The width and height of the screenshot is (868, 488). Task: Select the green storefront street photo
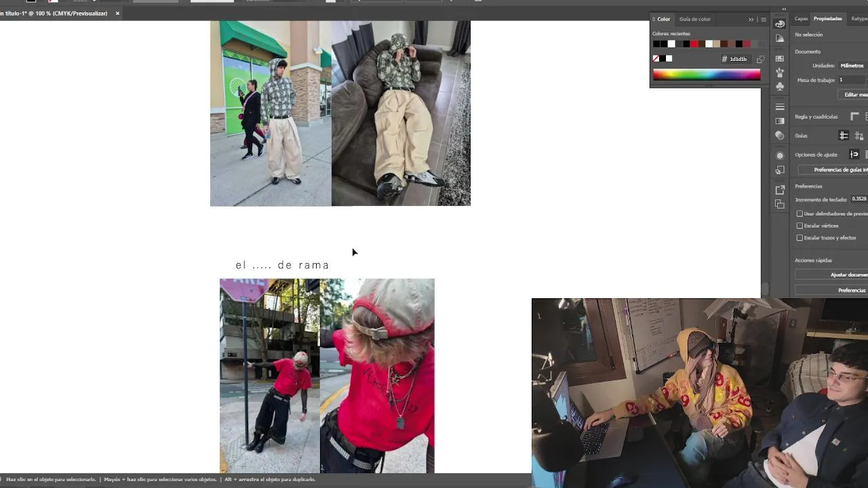(x=271, y=113)
